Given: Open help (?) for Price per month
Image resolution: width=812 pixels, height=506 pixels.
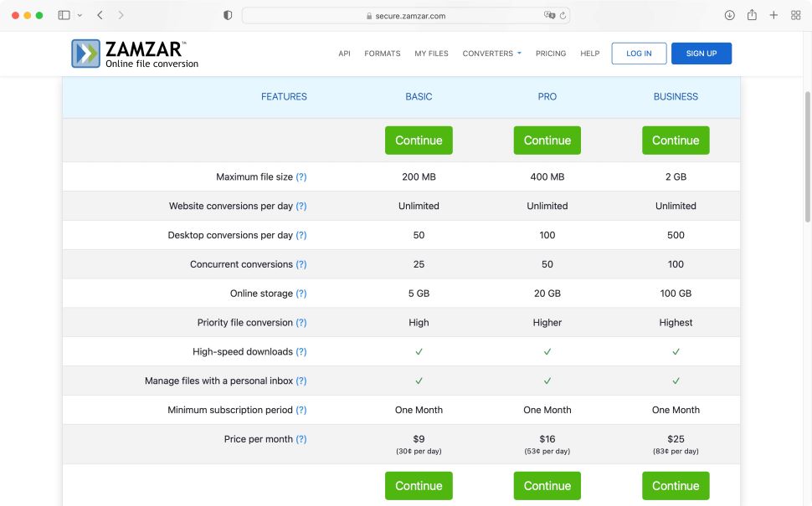Looking at the screenshot, I should (301, 439).
